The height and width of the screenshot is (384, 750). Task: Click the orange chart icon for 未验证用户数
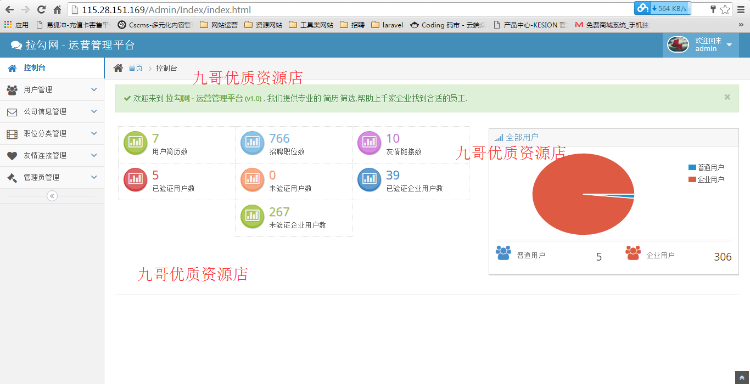[252, 179]
